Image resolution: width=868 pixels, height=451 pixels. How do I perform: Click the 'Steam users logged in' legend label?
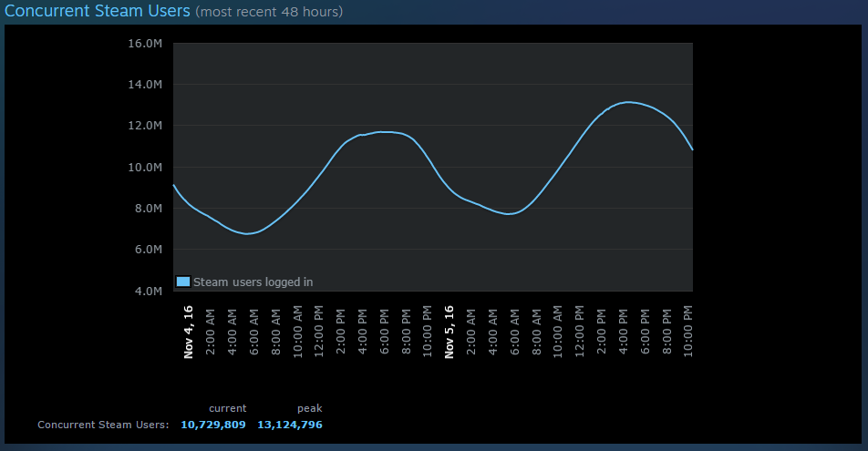pyautogui.click(x=253, y=282)
